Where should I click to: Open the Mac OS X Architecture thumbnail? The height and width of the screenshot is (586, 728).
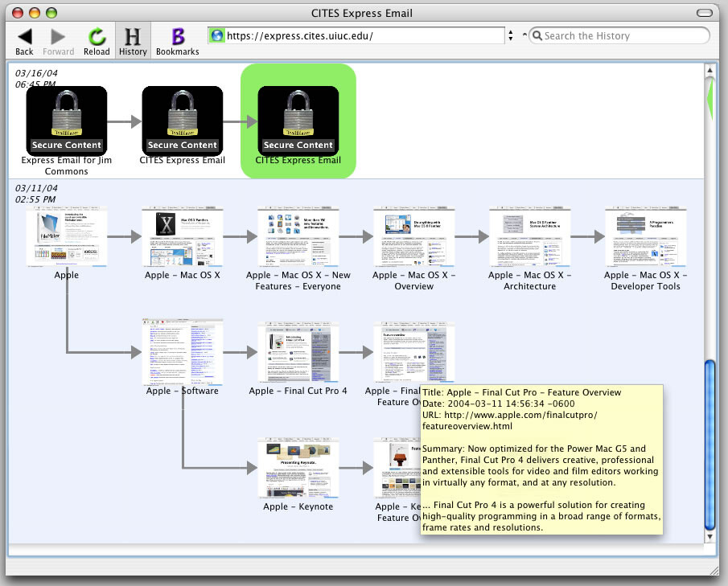click(x=530, y=236)
